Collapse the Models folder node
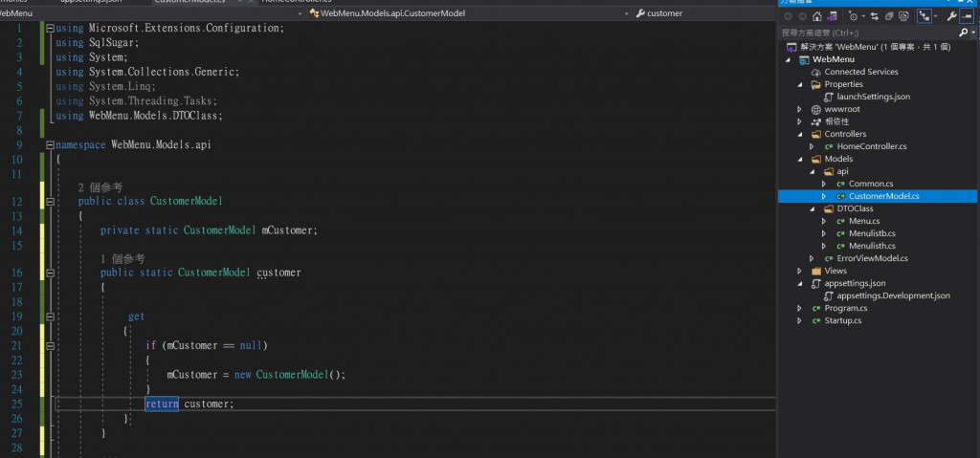This screenshot has width=980, height=458. click(799, 159)
